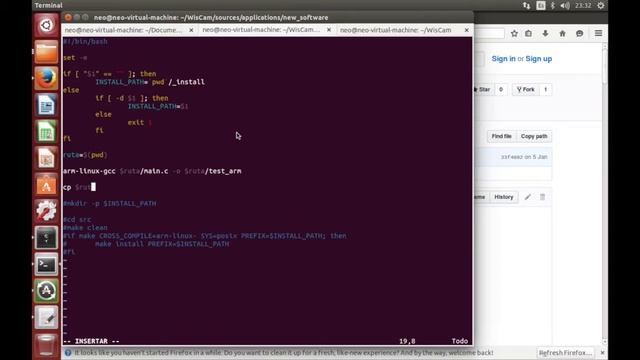Click the Terminal title in the top panel
The height and width of the screenshot is (360, 640).
[x=49, y=5]
